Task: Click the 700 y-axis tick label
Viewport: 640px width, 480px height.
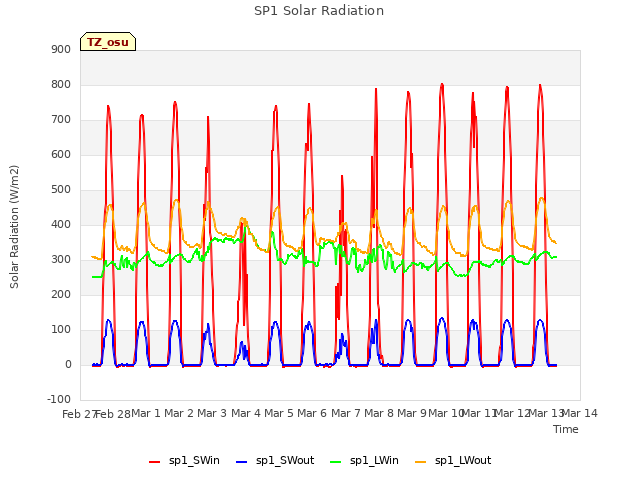Action: (x=61, y=120)
